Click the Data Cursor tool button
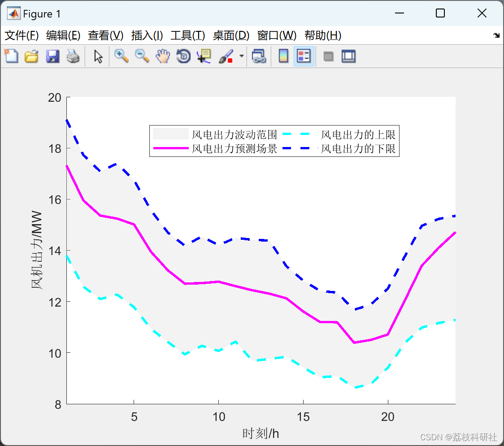 [204, 56]
